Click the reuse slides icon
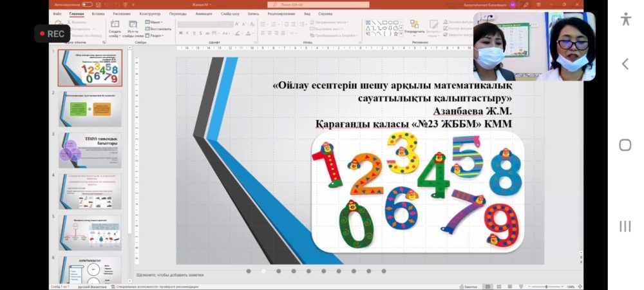Screen dimensions: 644x290 (133, 24)
